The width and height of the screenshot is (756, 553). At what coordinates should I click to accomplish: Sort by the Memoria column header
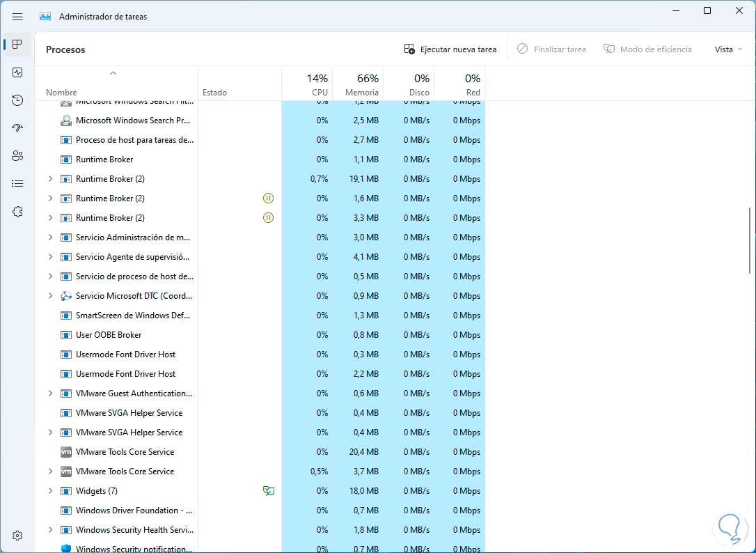pos(358,84)
